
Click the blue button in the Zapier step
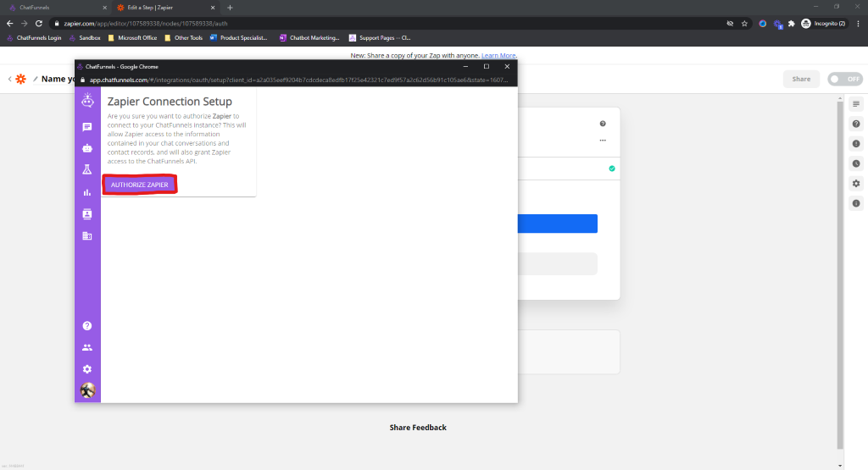coord(558,224)
